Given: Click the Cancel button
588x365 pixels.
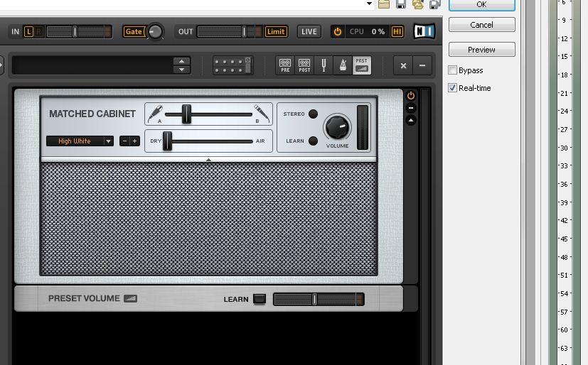Looking at the screenshot, I should coord(482,25).
